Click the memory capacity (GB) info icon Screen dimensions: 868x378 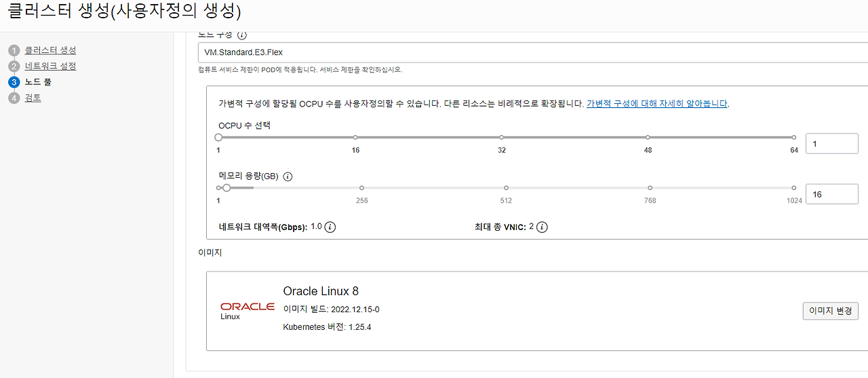tap(288, 176)
